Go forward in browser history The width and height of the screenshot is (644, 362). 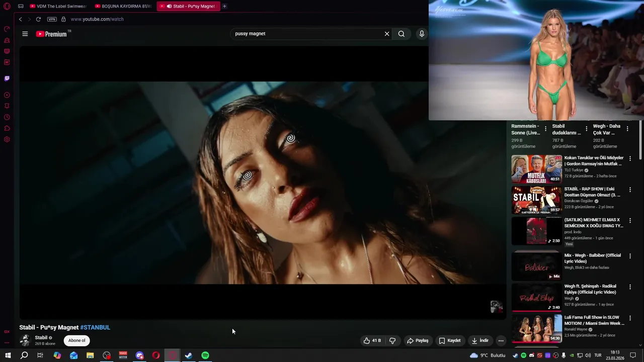29,19
